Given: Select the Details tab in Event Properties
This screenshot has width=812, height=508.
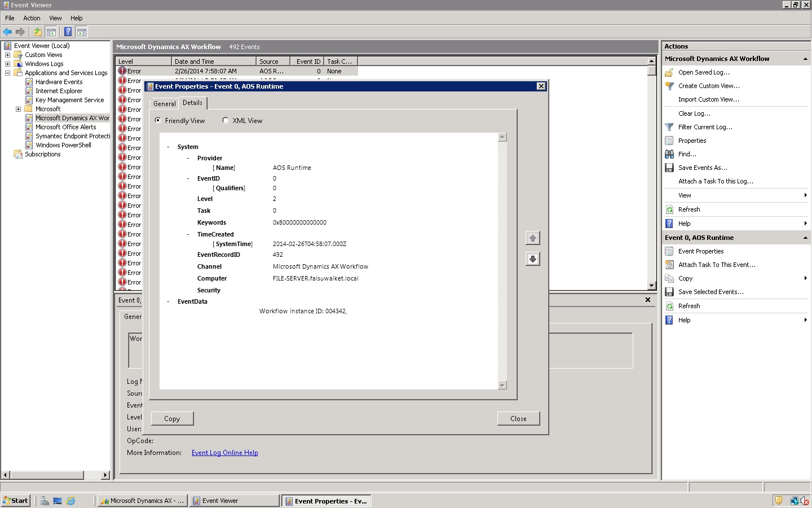Looking at the screenshot, I should (x=192, y=103).
